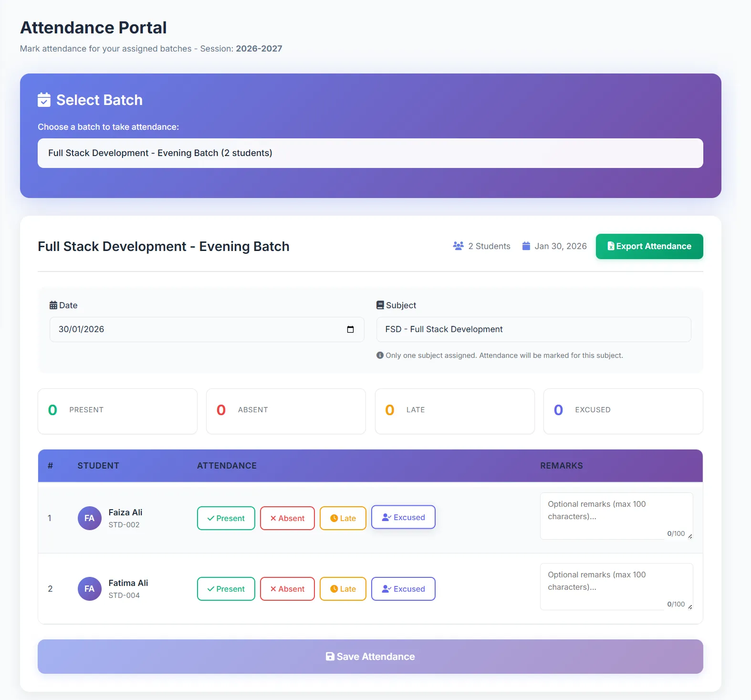Click Fatima Ali's FA avatar

coord(89,589)
